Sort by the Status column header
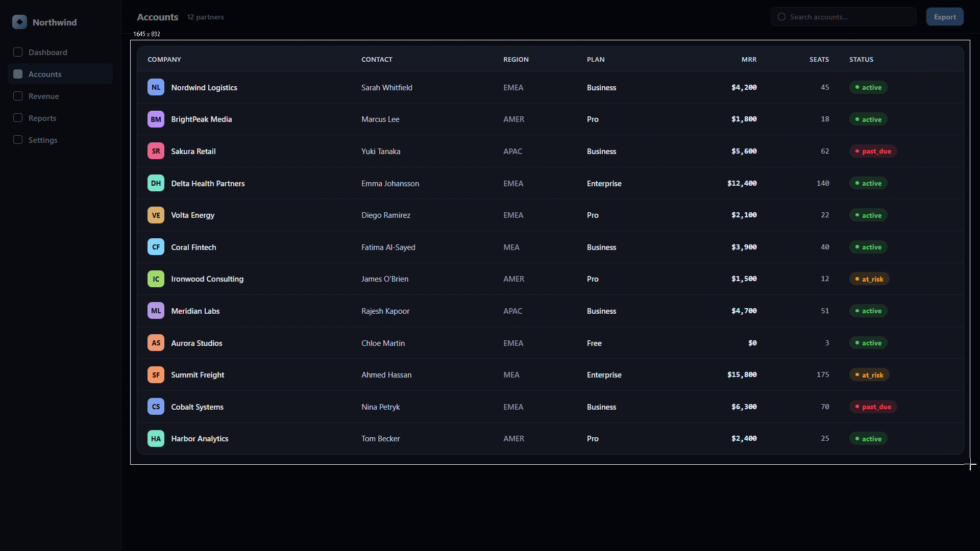This screenshot has height=551, width=980. coord(861,60)
